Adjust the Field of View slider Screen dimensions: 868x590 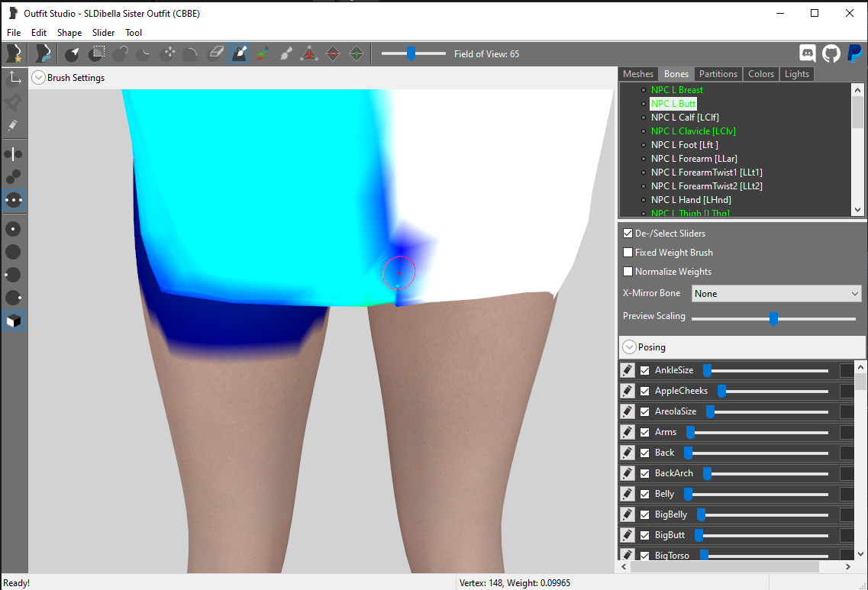coord(411,53)
